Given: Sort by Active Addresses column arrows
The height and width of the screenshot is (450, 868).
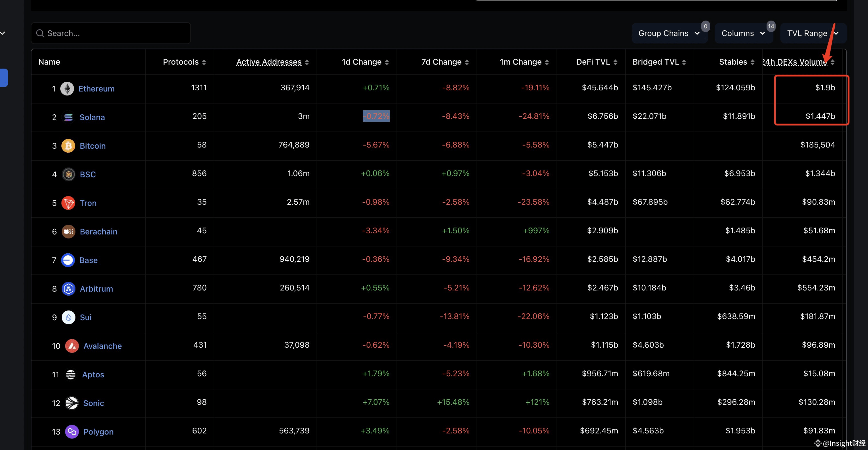Looking at the screenshot, I should [307, 62].
